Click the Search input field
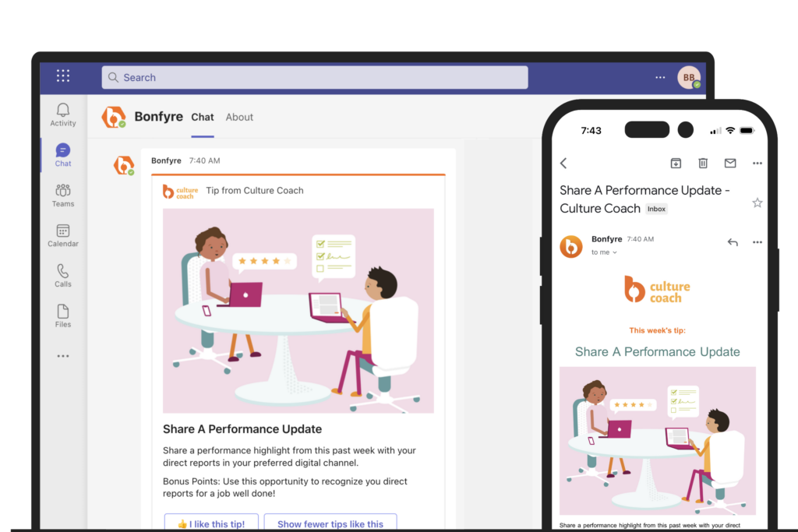The height and width of the screenshot is (532, 798). [x=315, y=77]
